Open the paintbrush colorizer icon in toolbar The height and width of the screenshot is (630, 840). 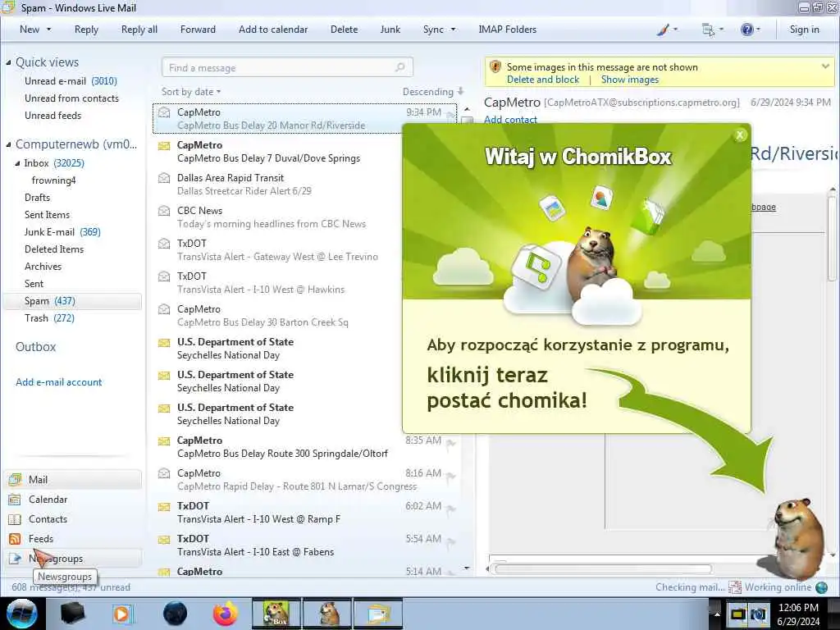click(663, 30)
